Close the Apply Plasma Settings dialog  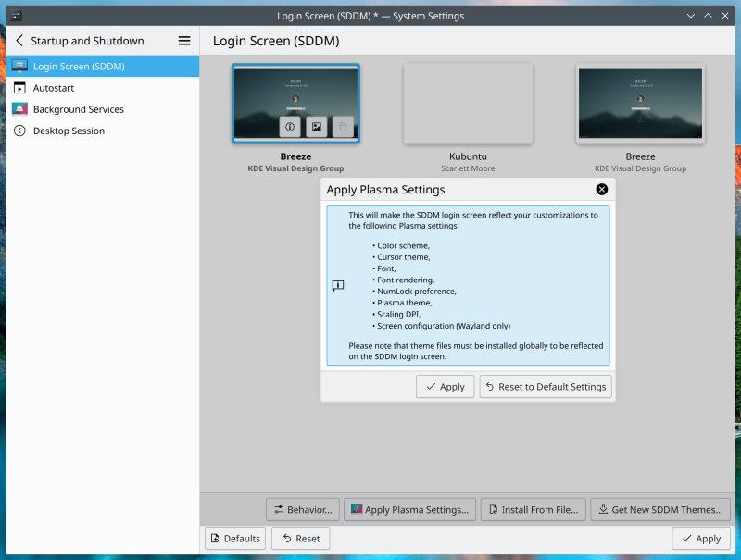(602, 189)
